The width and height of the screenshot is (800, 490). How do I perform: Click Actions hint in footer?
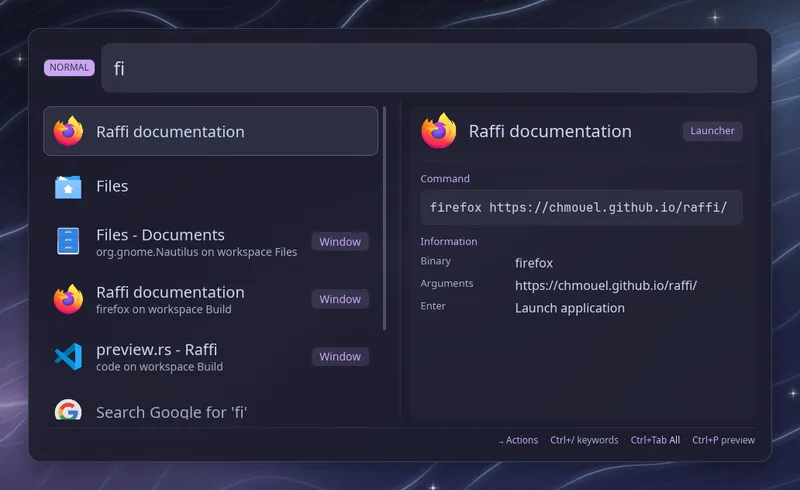point(518,440)
